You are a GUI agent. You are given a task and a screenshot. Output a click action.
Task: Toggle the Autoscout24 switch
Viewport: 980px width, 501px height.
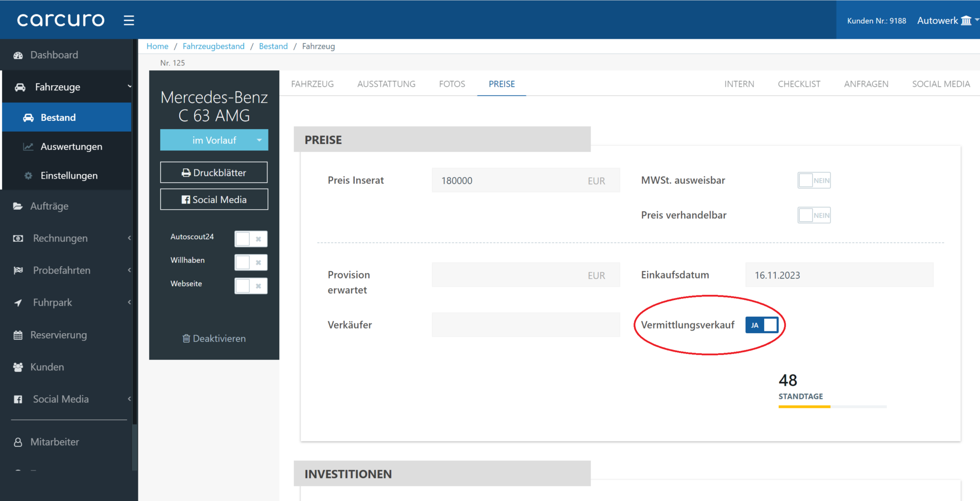tap(251, 239)
